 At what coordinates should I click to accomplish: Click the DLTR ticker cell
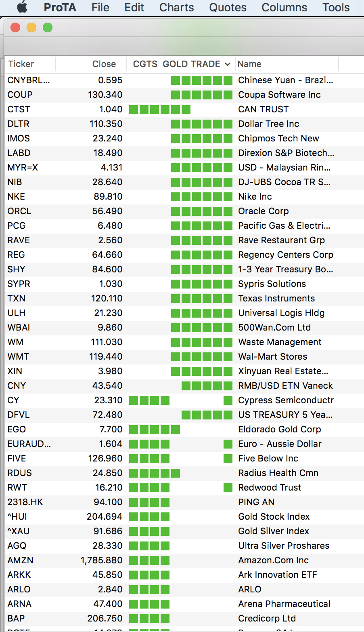[18, 124]
